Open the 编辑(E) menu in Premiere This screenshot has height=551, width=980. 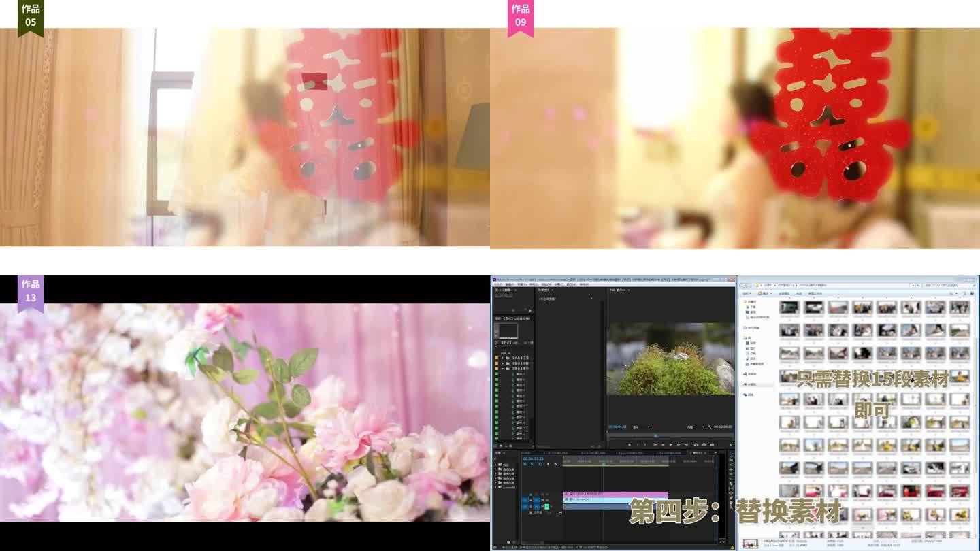click(x=510, y=284)
